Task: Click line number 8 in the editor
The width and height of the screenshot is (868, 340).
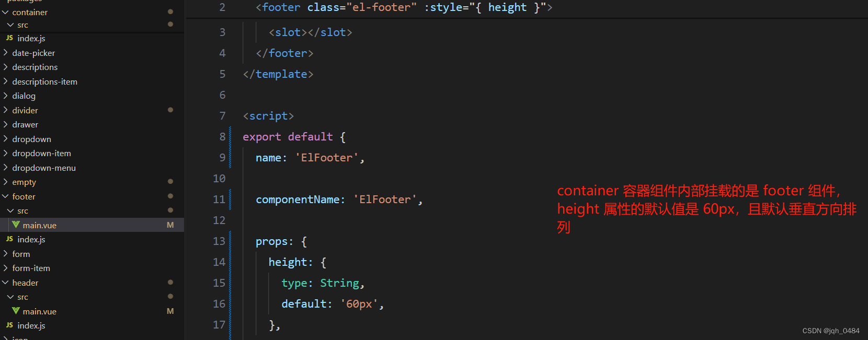Action: (x=222, y=136)
